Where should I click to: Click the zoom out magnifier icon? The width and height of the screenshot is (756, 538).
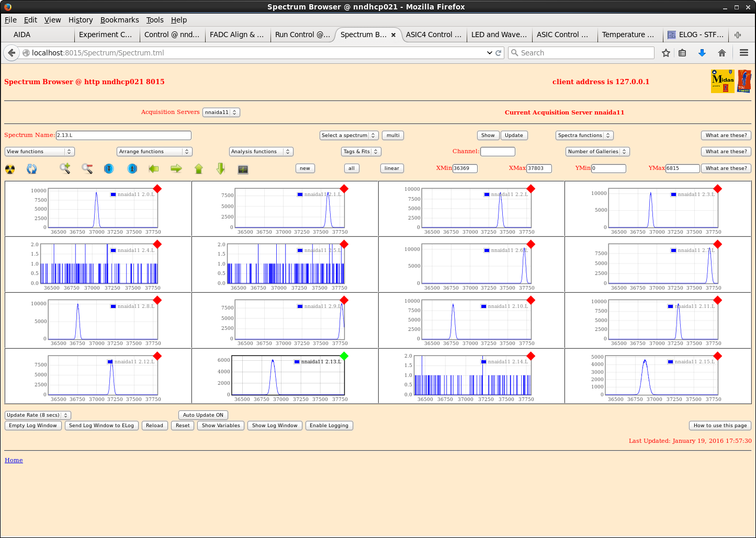pos(87,168)
